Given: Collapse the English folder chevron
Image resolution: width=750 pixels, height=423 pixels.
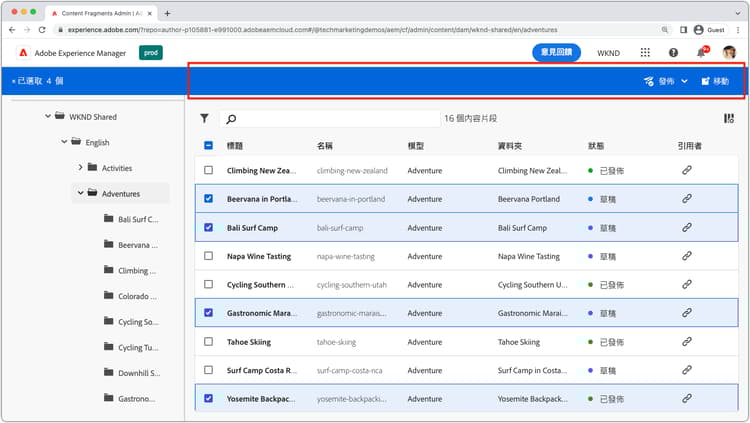Looking at the screenshot, I should pyautogui.click(x=64, y=142).
